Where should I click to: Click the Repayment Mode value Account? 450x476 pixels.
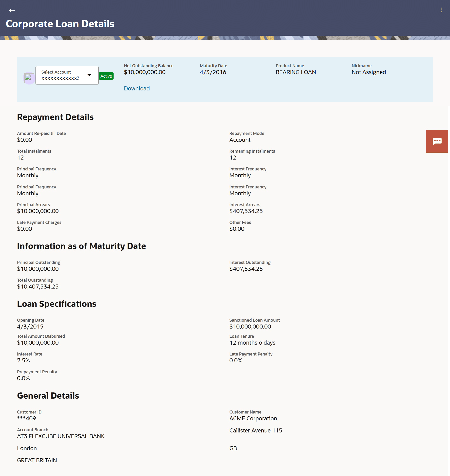point(240,140)
